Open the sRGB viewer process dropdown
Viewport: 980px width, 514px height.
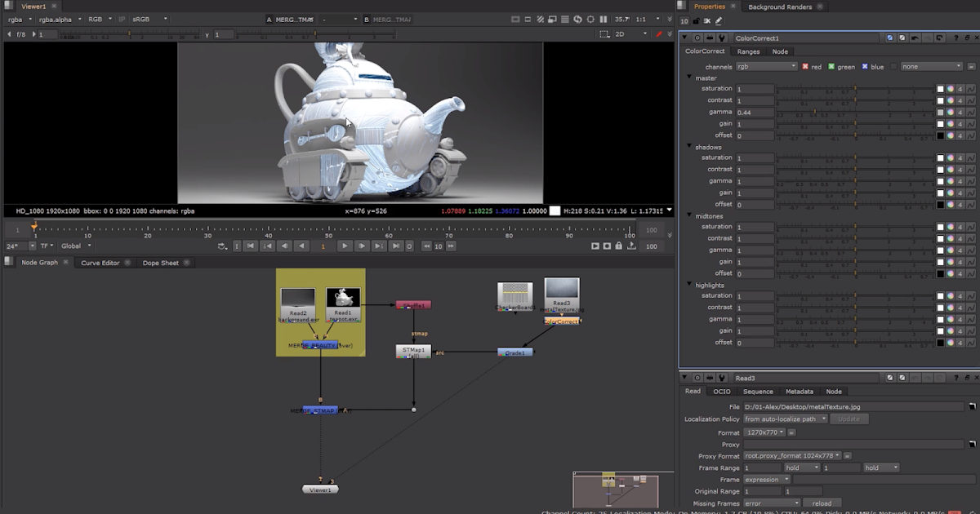(x=149, y=19)
